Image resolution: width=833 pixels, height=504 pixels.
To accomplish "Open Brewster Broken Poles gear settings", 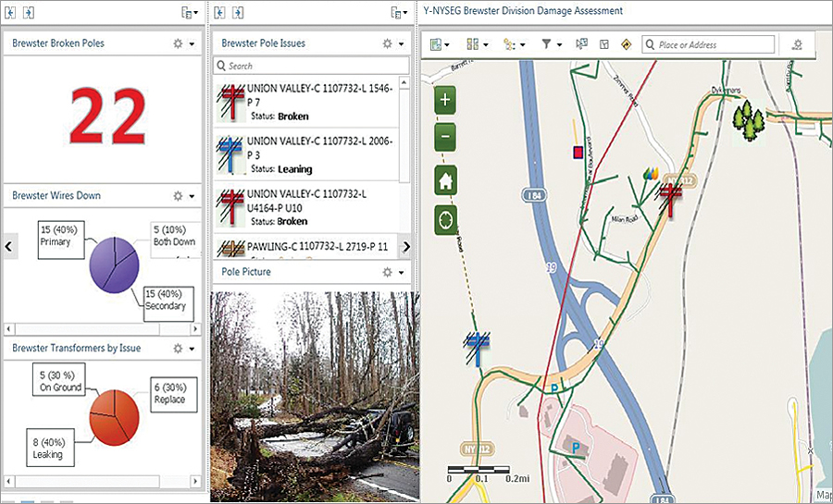I will [x=178, y=43].
